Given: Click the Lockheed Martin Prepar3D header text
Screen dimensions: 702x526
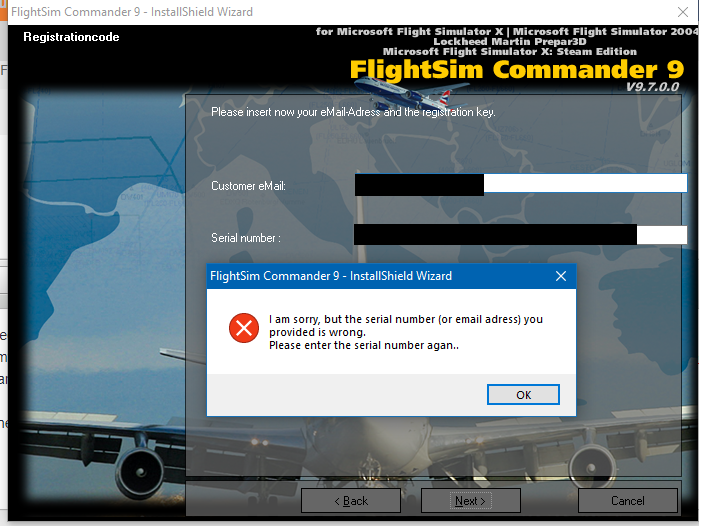Looking at the screenshot, I should 509,42.
